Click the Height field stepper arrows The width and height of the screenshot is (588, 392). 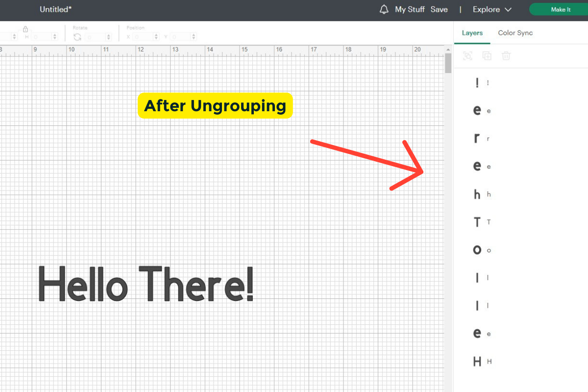pos(54,37)
